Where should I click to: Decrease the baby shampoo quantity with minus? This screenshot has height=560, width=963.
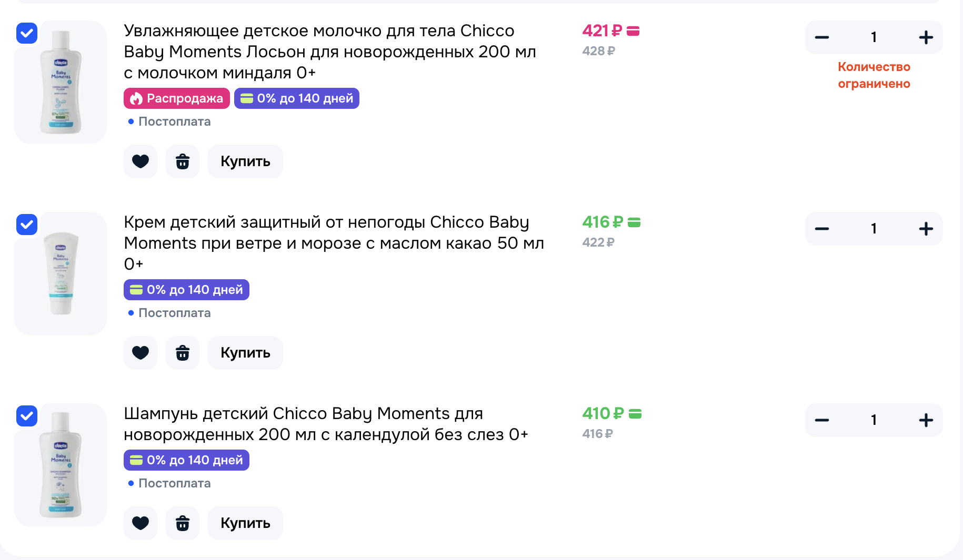[x=822, y=420]
